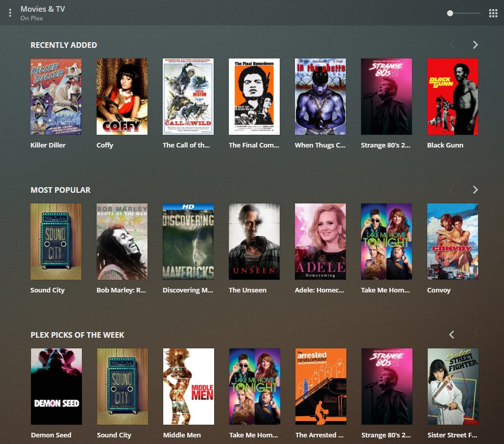Open Sound City poster in Most Popular

[x=56, y=242]
